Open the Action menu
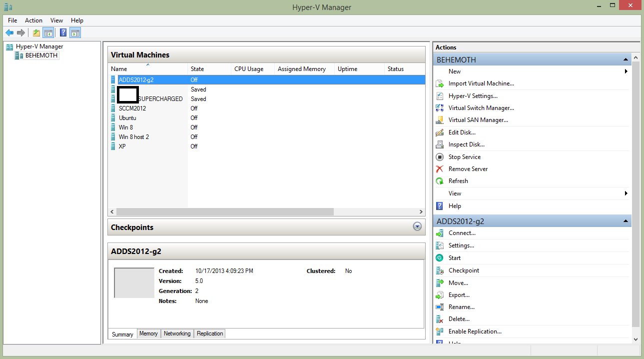The image size is (644, 359). click(33, 20)
